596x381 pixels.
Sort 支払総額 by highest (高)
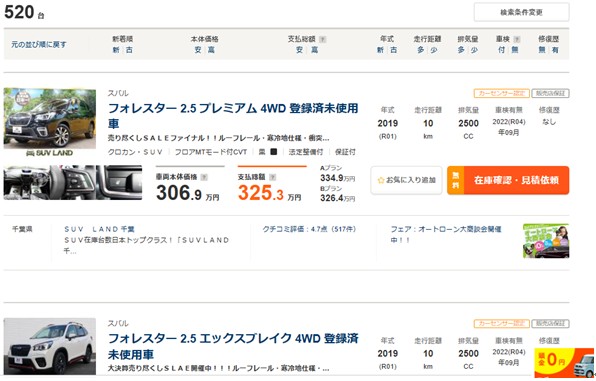(314, 50)
